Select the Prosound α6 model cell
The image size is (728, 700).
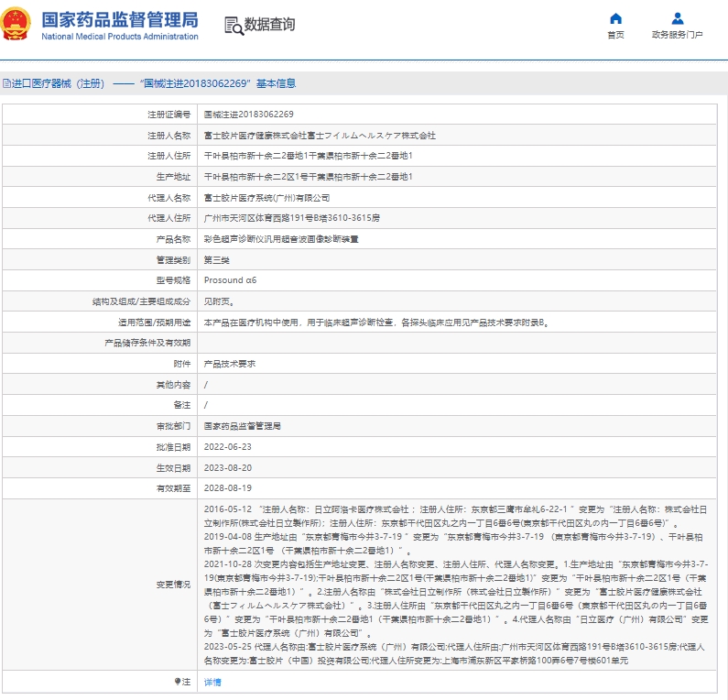230,280
